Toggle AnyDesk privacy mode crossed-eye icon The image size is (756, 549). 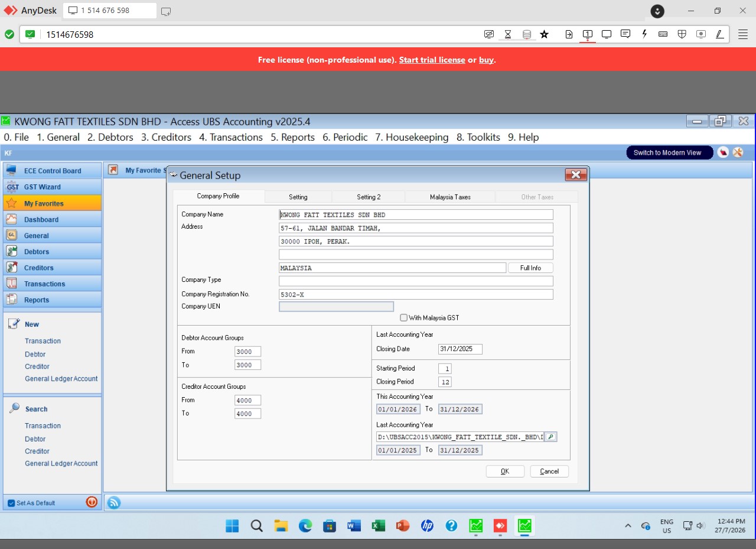(489, 34)
